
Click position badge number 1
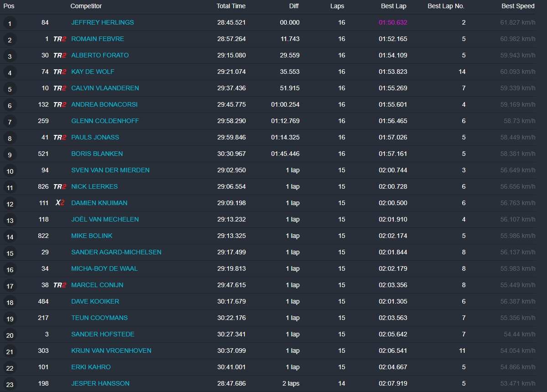click(10, 23)
